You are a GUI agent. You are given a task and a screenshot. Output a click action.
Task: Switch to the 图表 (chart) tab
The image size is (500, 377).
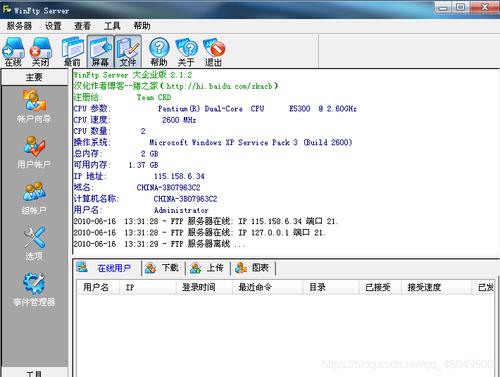click(253, 268)
